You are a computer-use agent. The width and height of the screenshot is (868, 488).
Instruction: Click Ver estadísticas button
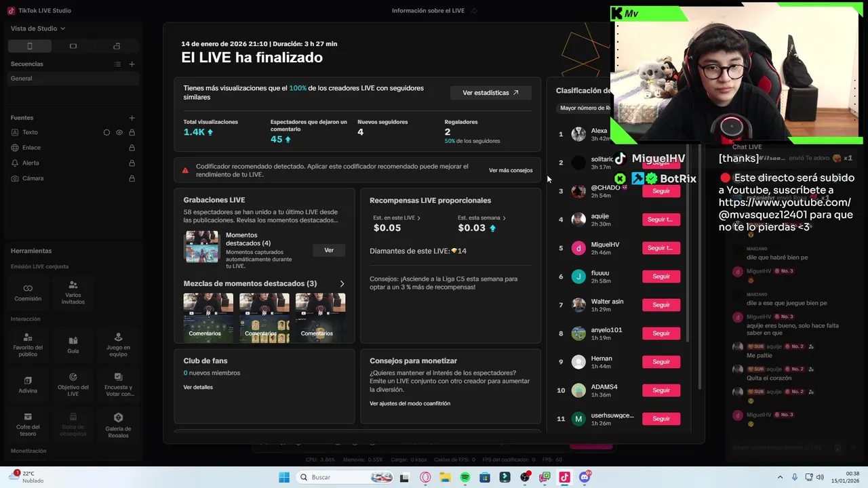point(490,93)
